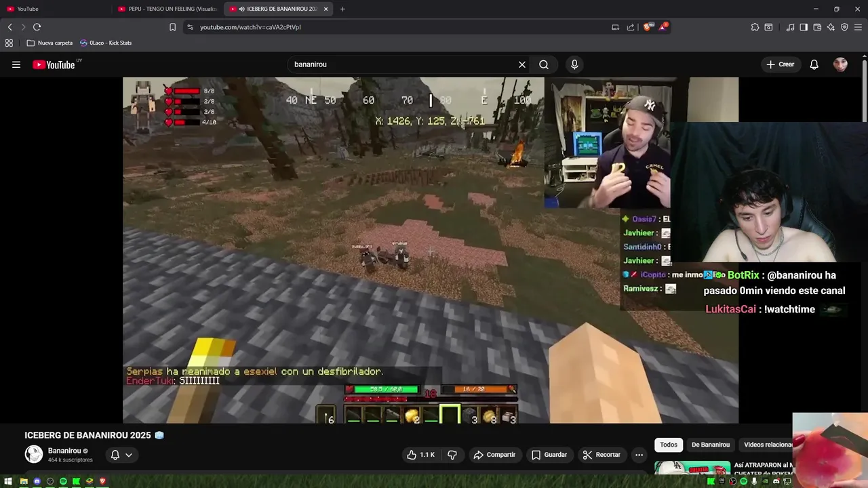Click the address bar URL

[x=250, y=27]
